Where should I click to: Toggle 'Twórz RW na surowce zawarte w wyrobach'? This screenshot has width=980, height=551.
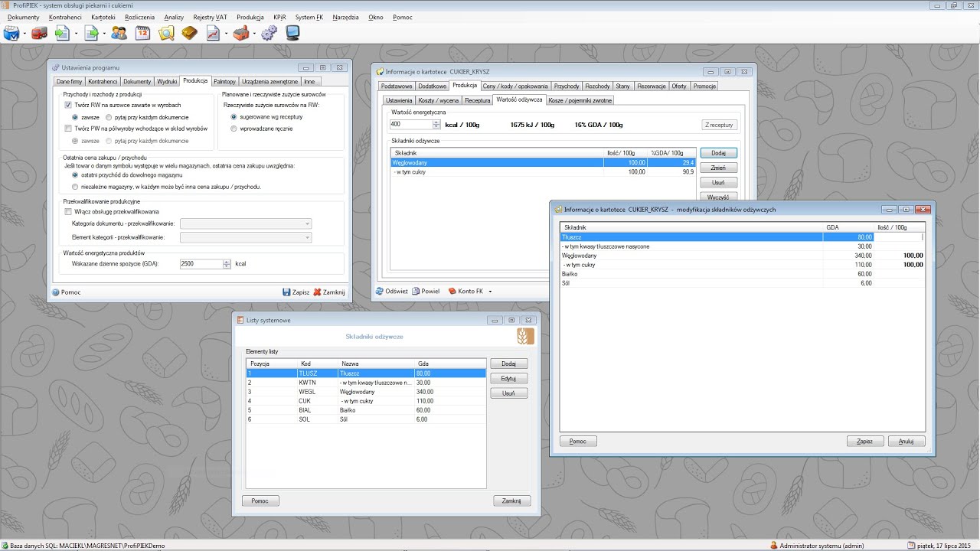[x=68, y=105]
